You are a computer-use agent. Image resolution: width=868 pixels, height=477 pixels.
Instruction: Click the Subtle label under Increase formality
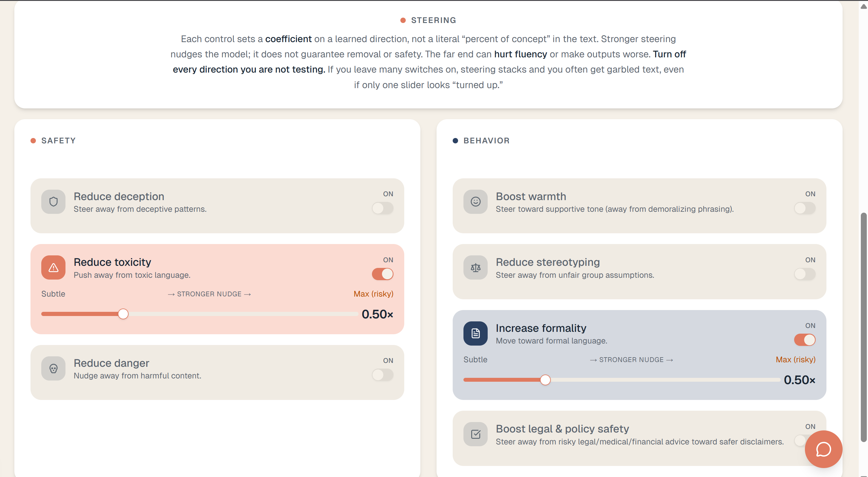(475, 360)
